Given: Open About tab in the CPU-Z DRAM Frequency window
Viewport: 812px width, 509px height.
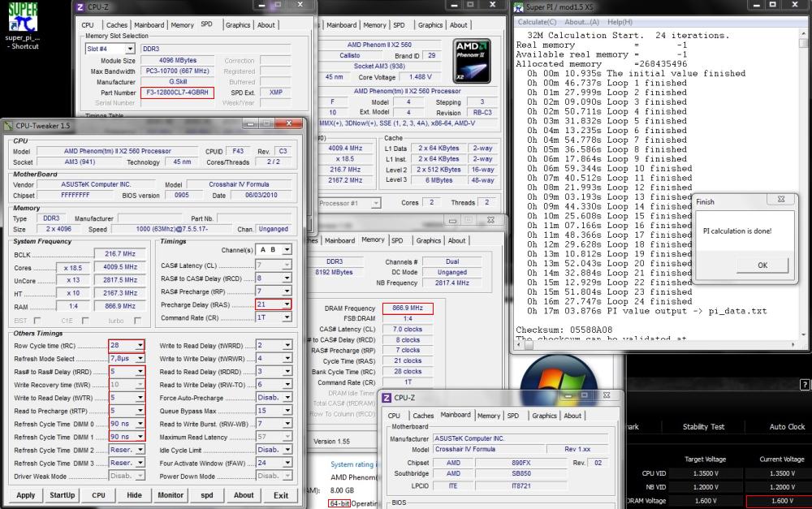Looking at the screenshot, I should [x=456, y=241].
